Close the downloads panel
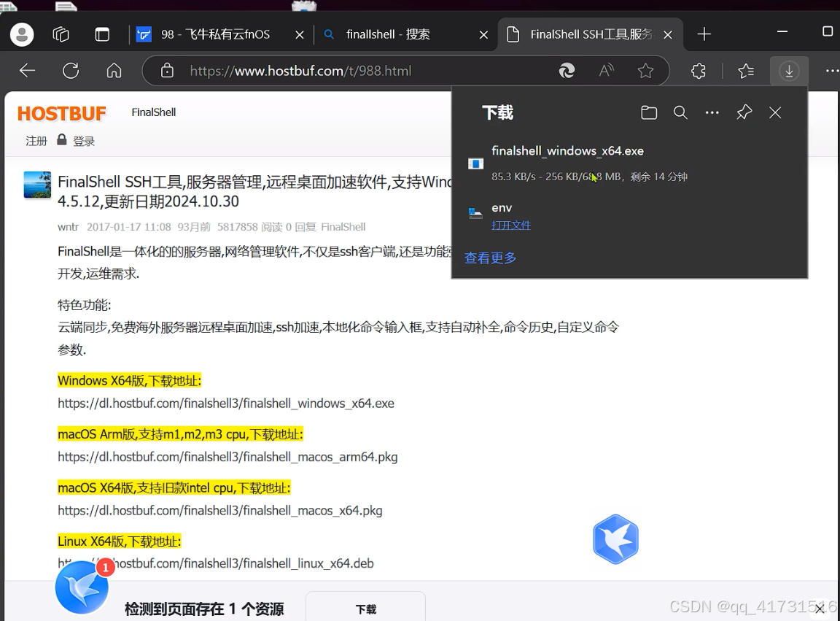840x621 pixels. [774, 112]
